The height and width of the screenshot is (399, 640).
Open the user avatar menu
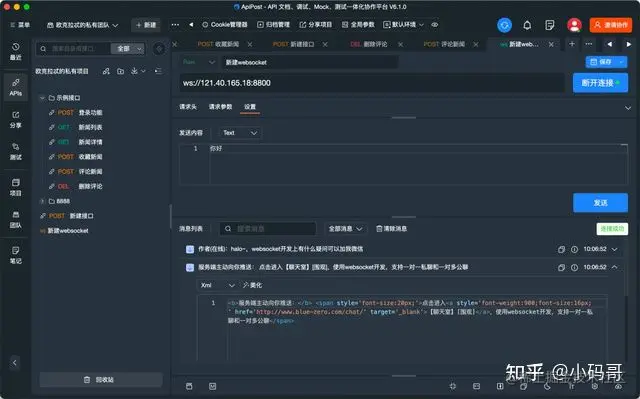(x=574, y=25)
